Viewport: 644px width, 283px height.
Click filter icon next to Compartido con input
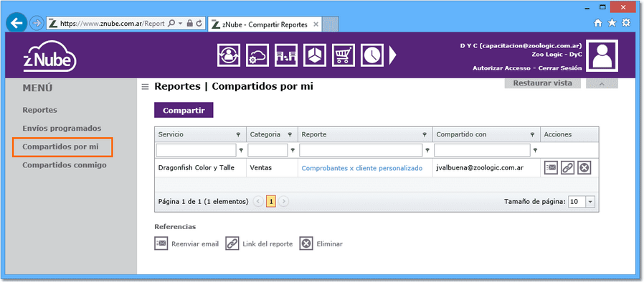coord(535,150)
